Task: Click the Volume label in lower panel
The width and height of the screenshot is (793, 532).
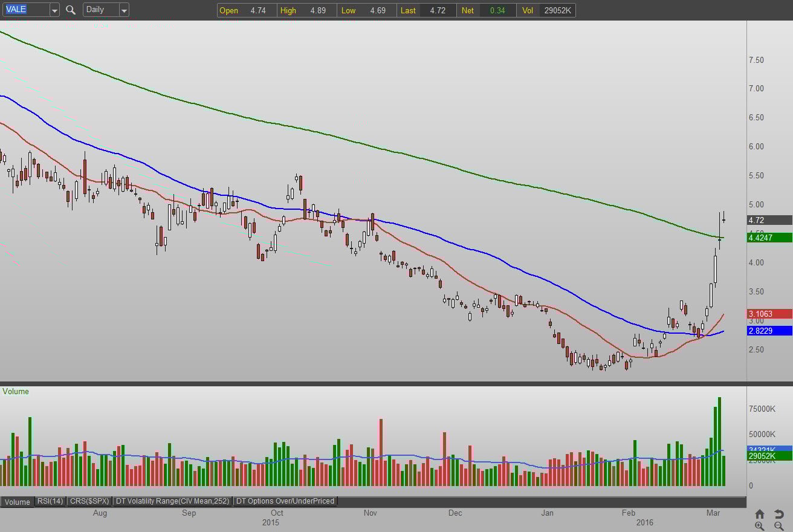Action: click(16, 391)
